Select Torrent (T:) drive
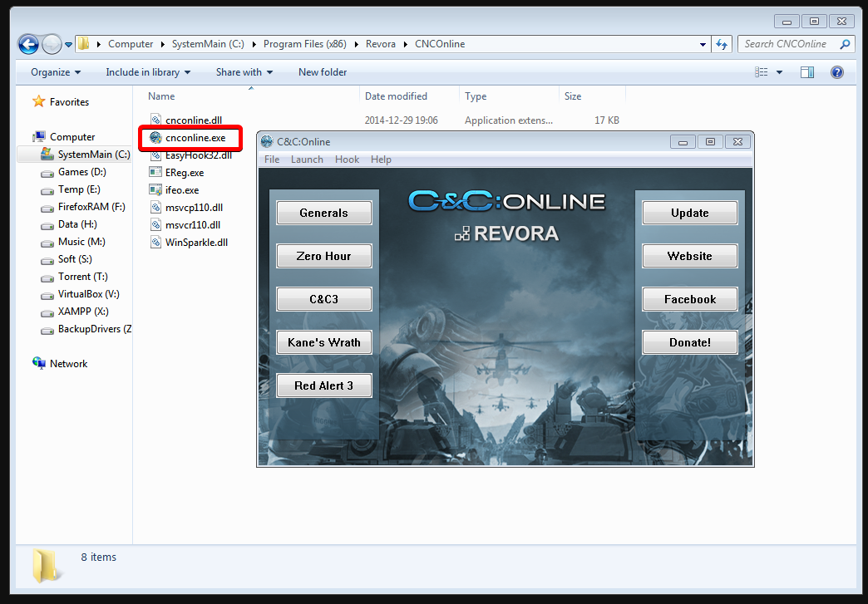Viewport: 868px width, 604px height. [74, 277]
